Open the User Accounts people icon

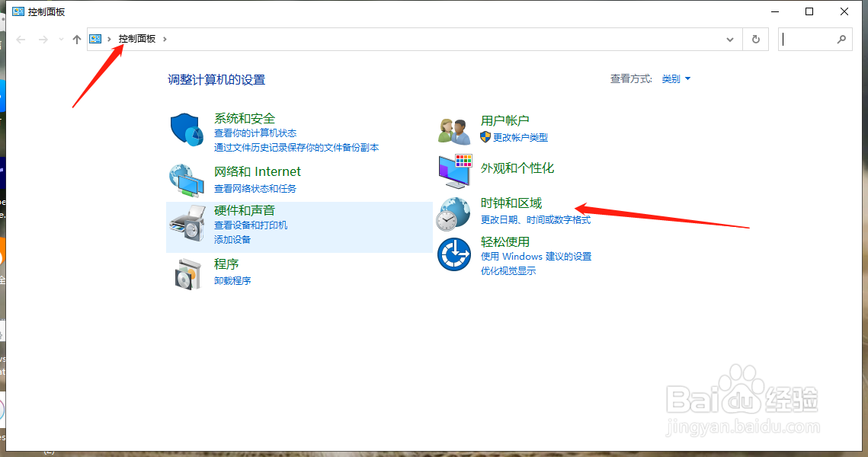[454, 132]
